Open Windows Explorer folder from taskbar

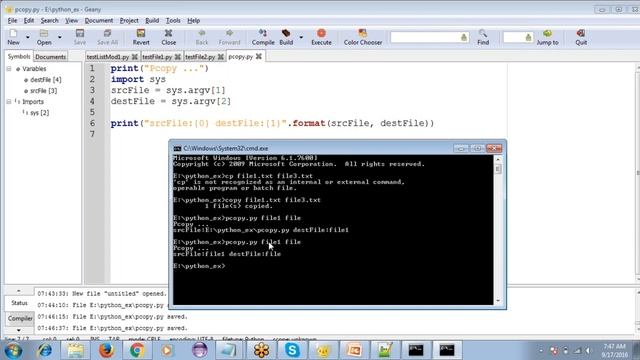tap(76, 350)
